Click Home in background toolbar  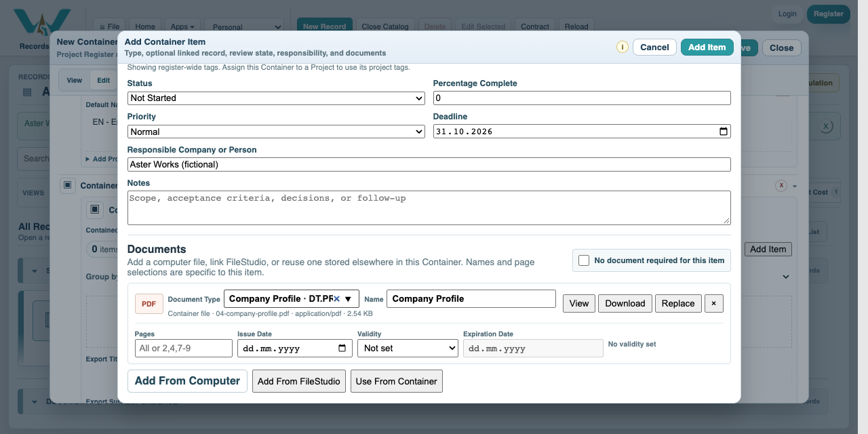coord(145,27)
